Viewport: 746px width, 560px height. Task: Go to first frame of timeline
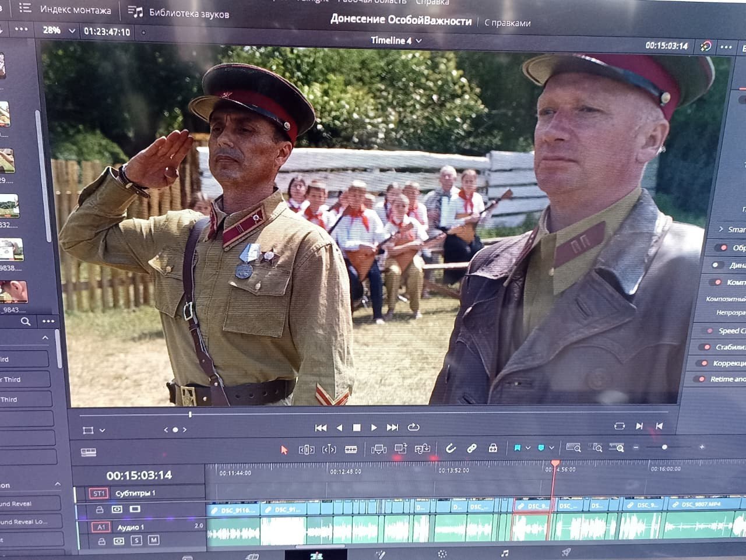coord(321,428)
